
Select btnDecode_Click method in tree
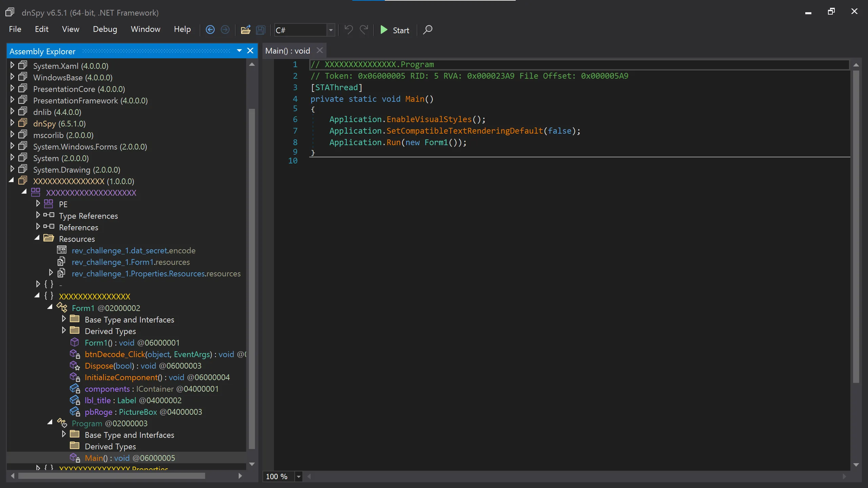(x=115, y=354)
